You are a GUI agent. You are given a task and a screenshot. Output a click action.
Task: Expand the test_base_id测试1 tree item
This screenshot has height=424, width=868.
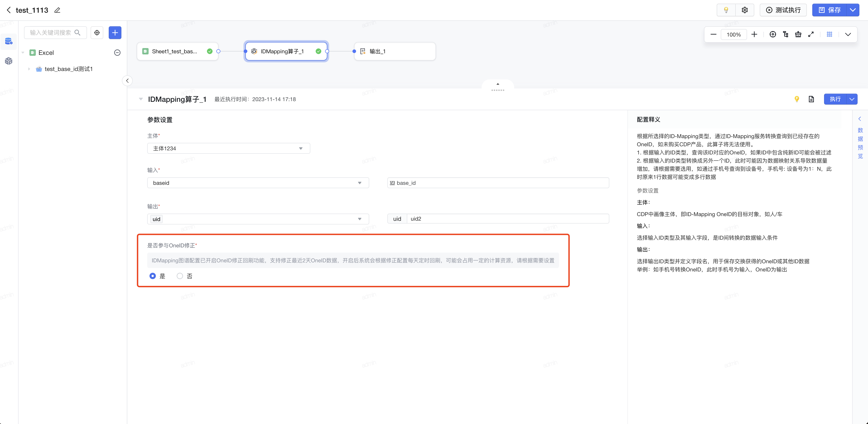point(29,69)
